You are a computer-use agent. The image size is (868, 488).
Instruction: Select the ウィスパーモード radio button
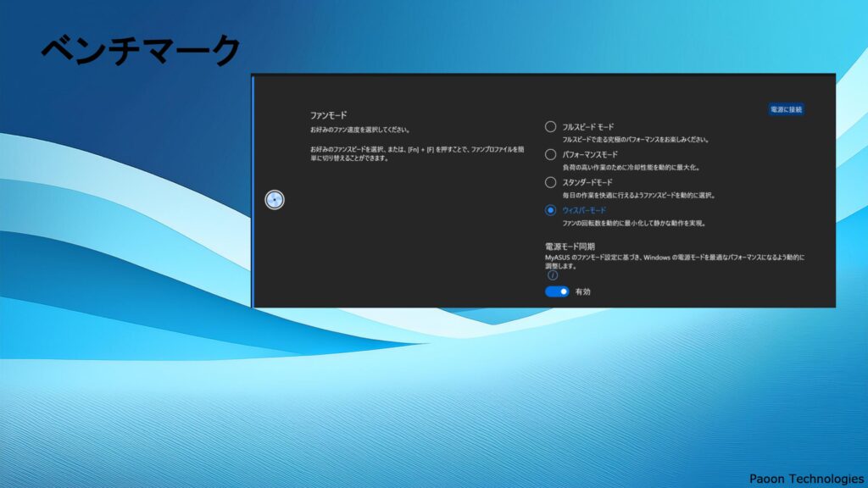pos(551,210)
